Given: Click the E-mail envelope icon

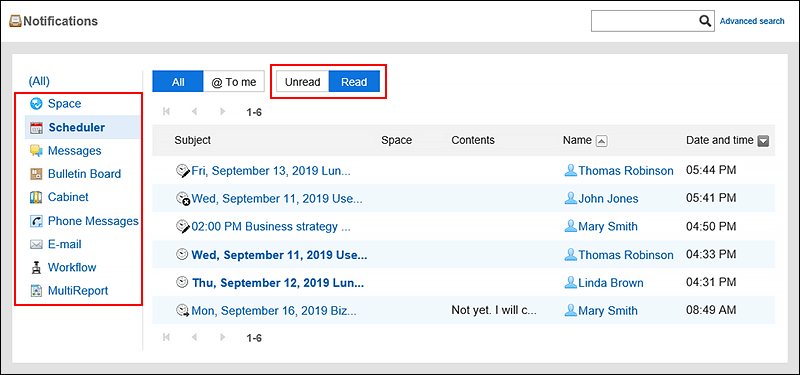Looking at the screenshot, I should pos(36,245).
